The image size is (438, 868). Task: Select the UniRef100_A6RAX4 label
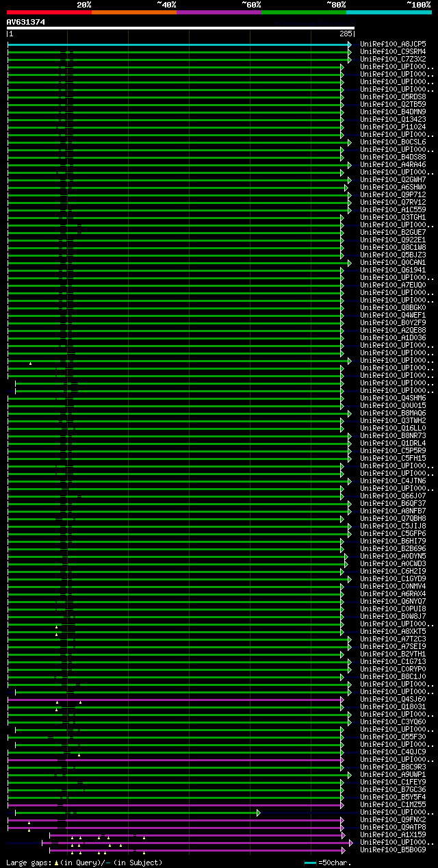click(393, 593)
